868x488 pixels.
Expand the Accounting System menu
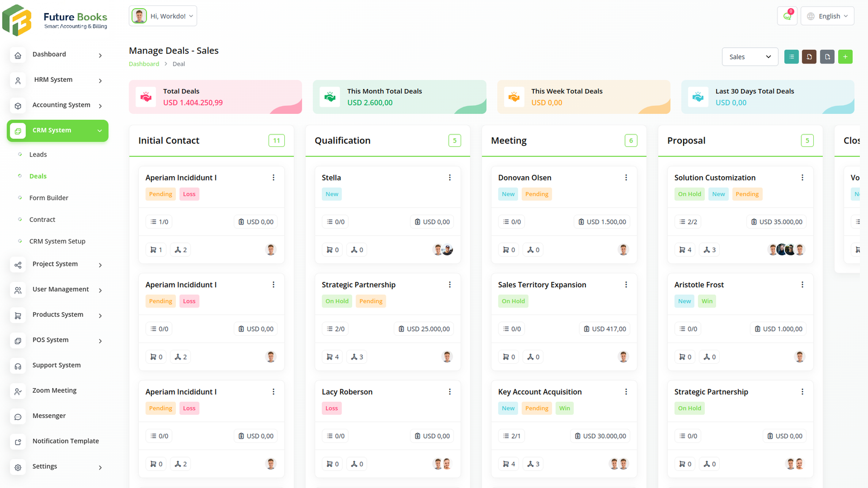[x=61, y=105]
